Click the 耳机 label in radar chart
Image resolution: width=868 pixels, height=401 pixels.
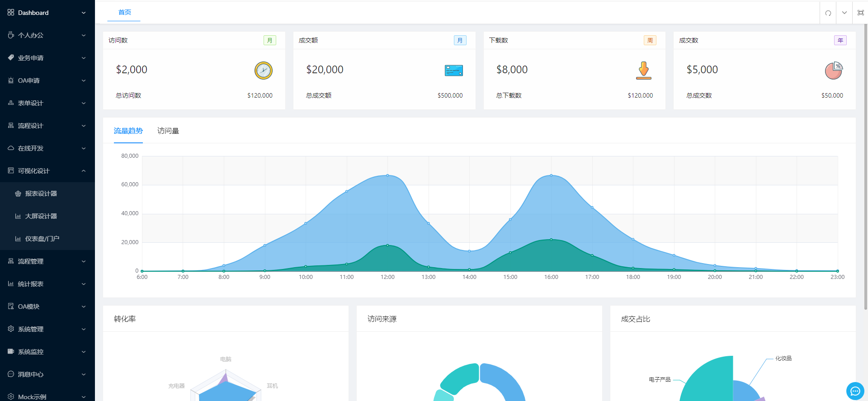272,386
